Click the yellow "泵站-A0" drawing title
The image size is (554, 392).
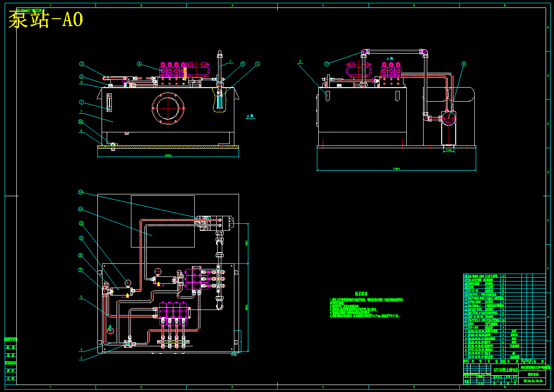[x=46, y=20]
